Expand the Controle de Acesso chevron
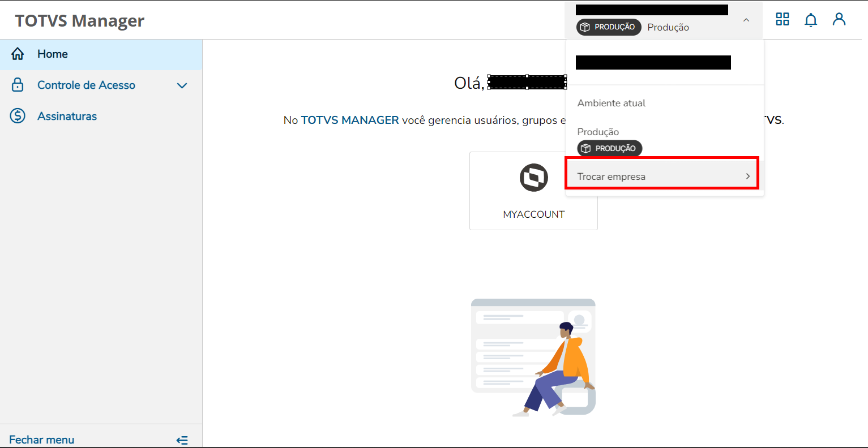Image resolution: width=868 pixels, height=448 pixels. pyautogui.click(x=182, y=86)
